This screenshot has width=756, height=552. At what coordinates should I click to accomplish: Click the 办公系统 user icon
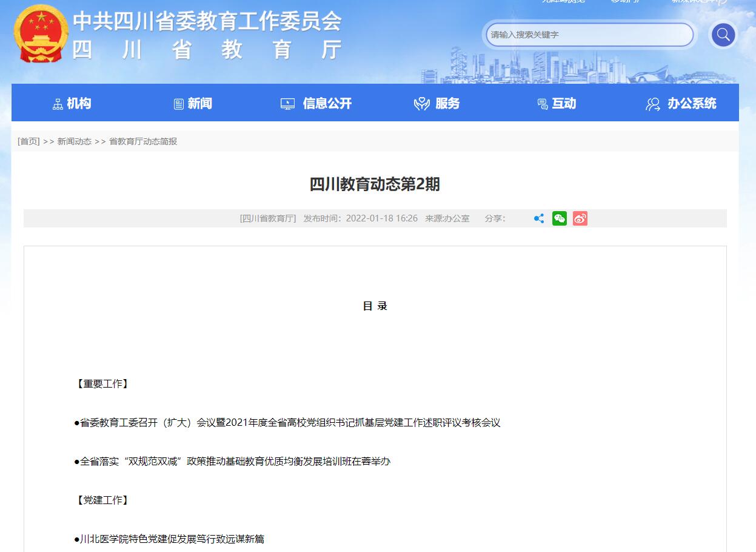[x=653, y=104]
